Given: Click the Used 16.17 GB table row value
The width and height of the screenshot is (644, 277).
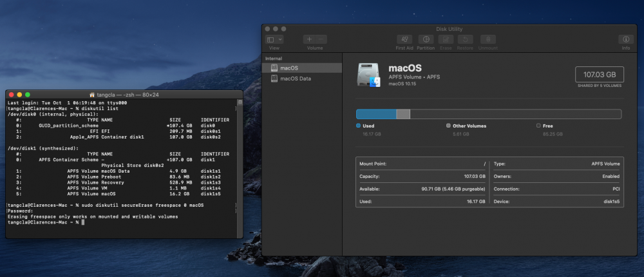Looking at the screenshot, I should 476,202.
